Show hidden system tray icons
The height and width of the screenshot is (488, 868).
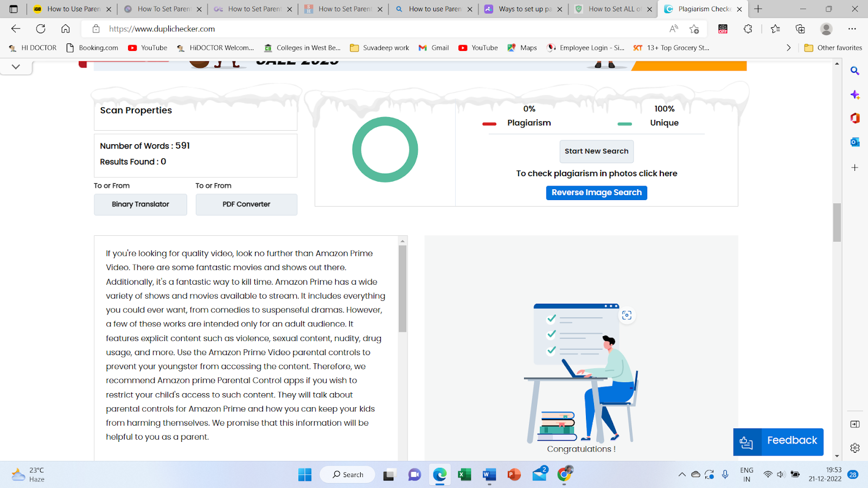click(682, 475)
